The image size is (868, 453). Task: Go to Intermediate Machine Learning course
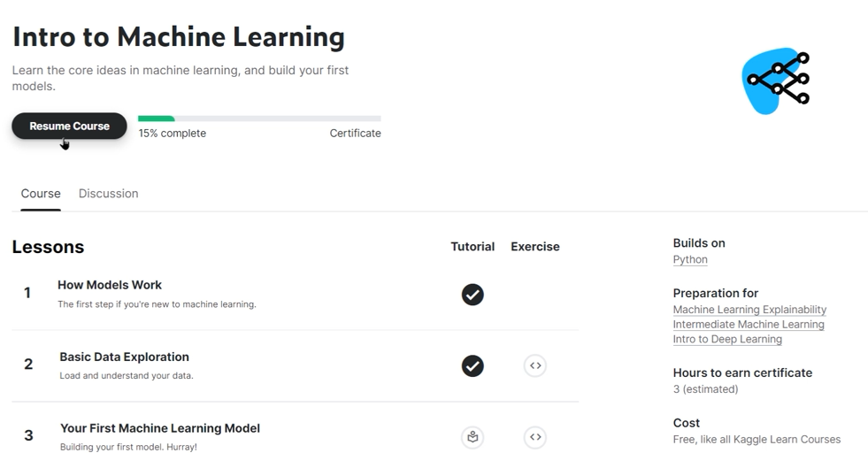(749, 325)
